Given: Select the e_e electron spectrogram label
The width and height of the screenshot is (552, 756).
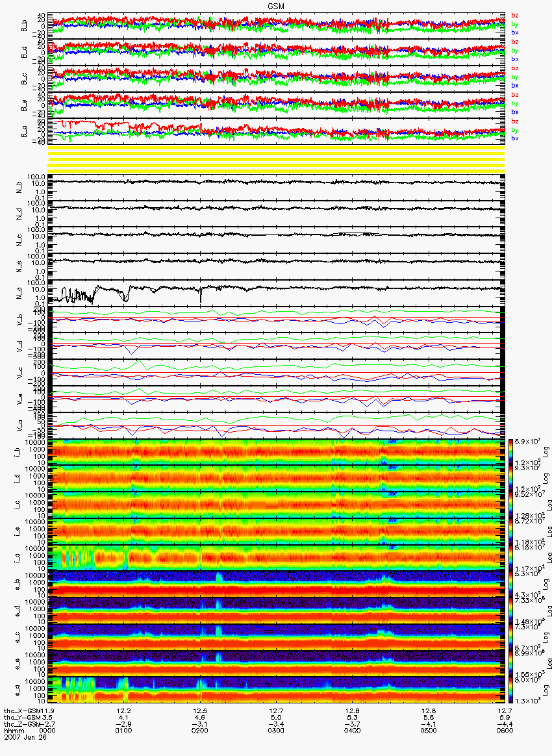Looking at the screenshot, I should [18, 664].
